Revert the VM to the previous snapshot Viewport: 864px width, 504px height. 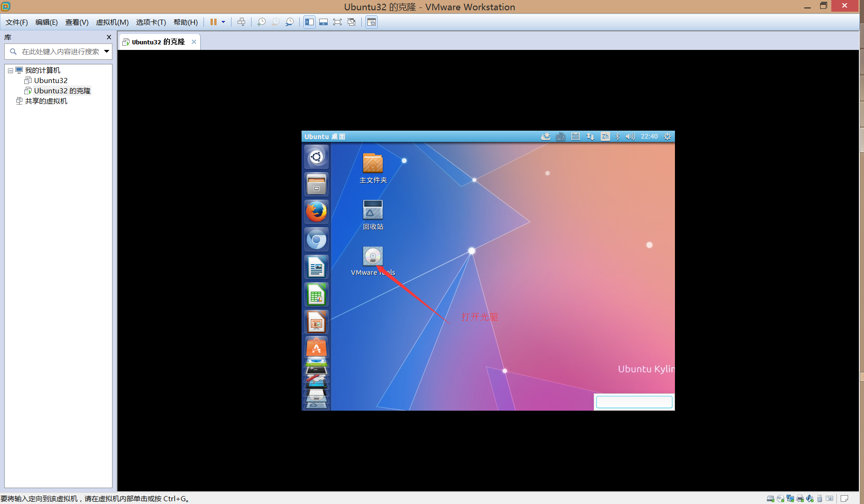click(x=275, y=22)
